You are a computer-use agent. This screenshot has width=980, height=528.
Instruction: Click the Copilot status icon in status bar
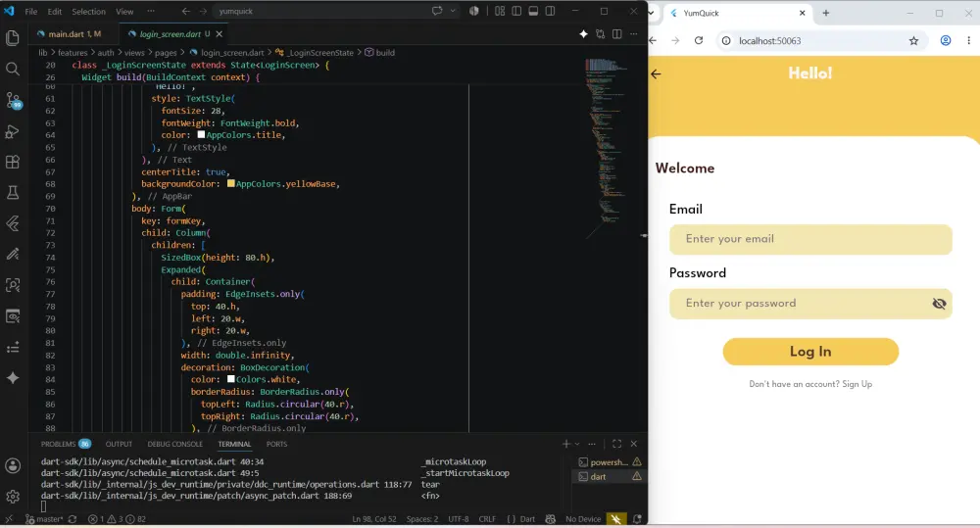click(x=550, y=519)
